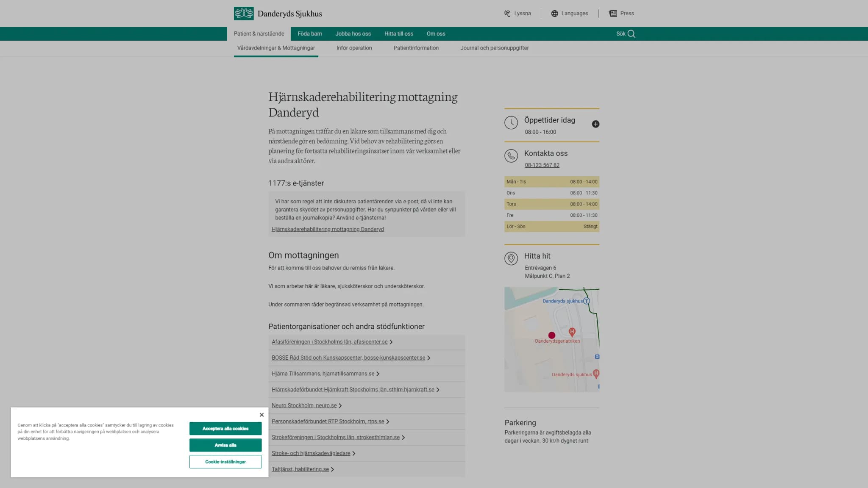Open the Jobba hos oss menu
The image size is (868, 488).
(353, 34)
